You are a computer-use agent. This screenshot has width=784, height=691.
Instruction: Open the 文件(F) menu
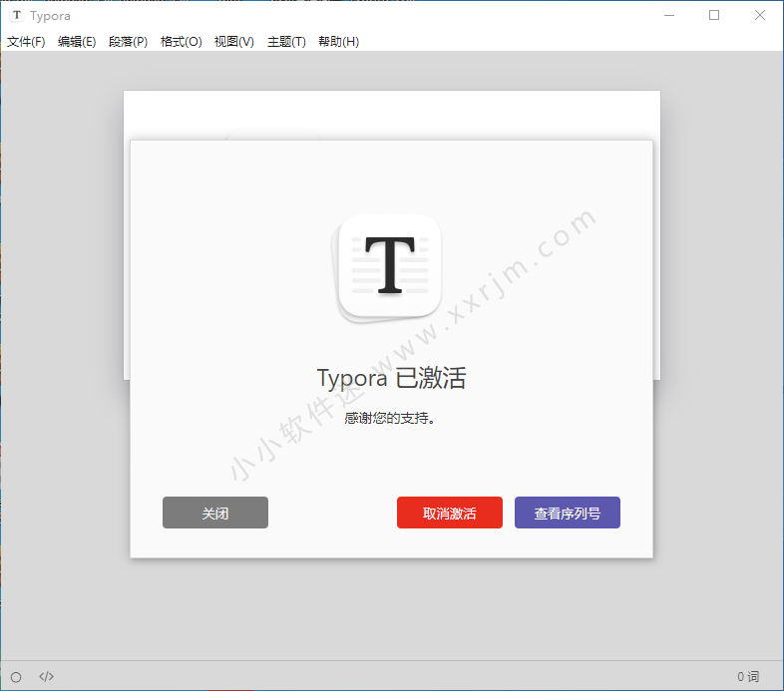(x=26, y=42)
